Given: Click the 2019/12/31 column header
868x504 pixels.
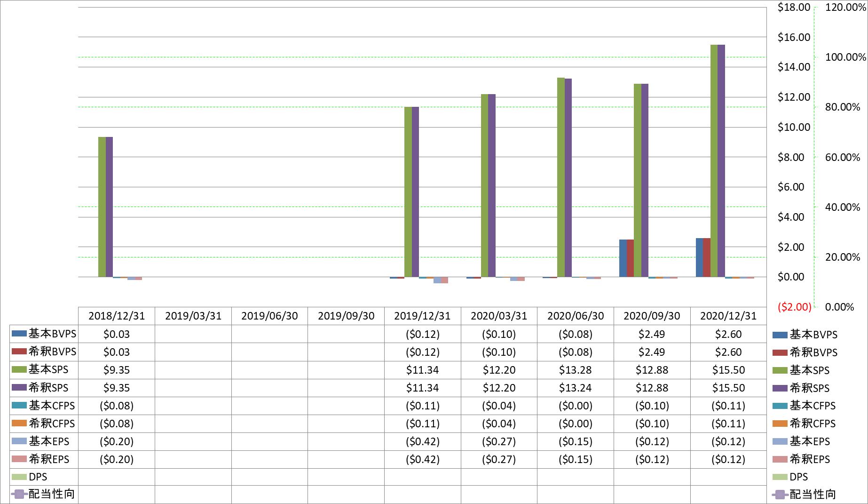Looking at the screenshot, I should [x=422, y=316].
